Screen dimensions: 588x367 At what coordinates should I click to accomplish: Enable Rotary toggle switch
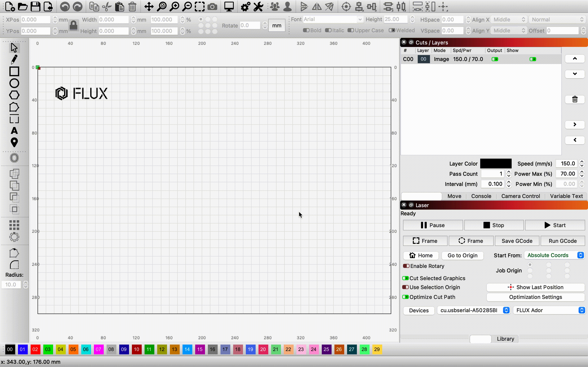(x=406, y=266)
